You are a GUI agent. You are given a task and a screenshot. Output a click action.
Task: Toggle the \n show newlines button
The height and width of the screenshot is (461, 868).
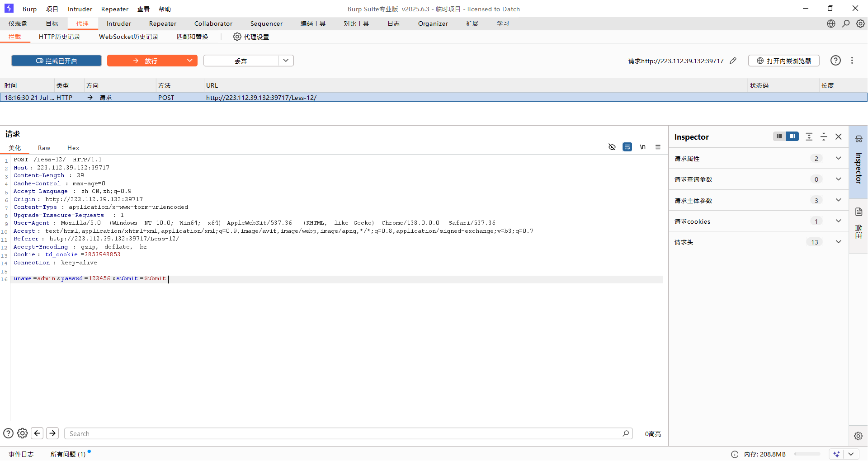pyautogui.click(x=643, y=147)
